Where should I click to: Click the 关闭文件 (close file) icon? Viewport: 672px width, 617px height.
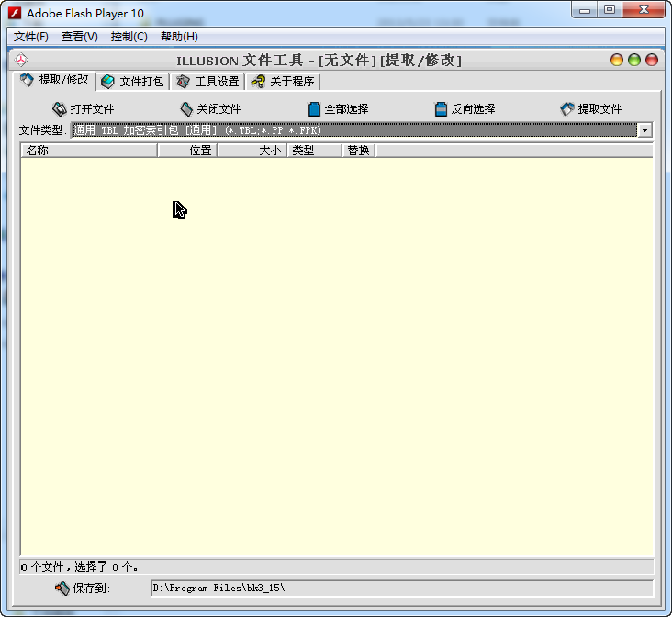coord(186,109)
